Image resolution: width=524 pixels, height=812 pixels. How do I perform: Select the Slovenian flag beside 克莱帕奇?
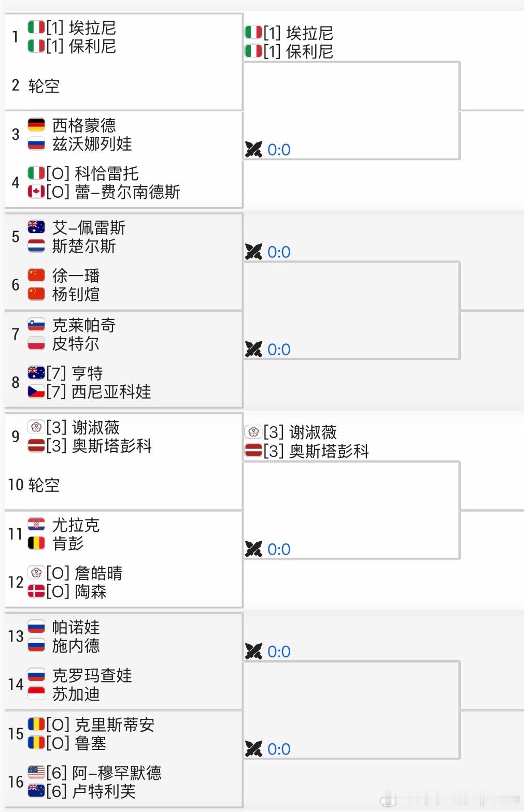point(36,325)
